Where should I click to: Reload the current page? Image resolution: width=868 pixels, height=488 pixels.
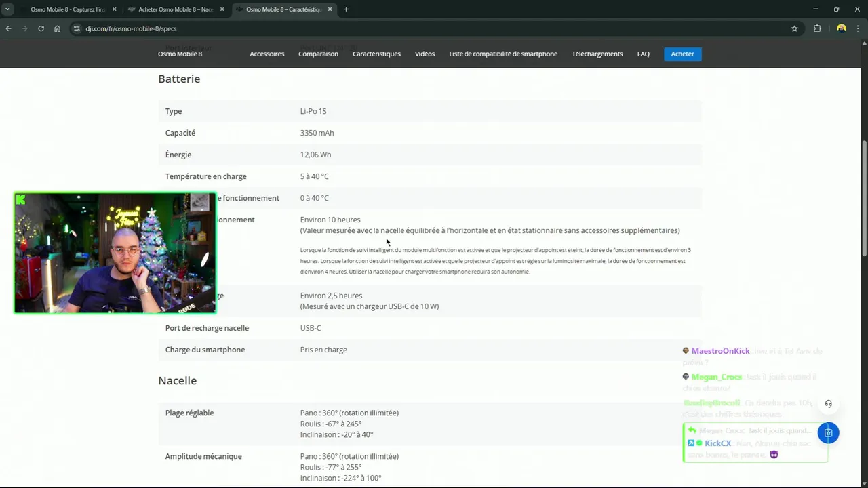click(41, 28)
